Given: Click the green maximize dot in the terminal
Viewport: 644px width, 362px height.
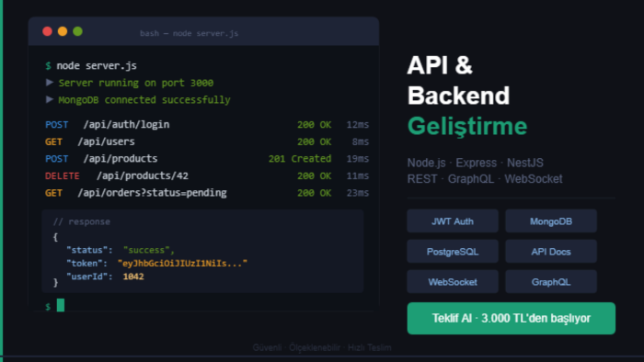Looking at the screenshot, I should point(77,31).
